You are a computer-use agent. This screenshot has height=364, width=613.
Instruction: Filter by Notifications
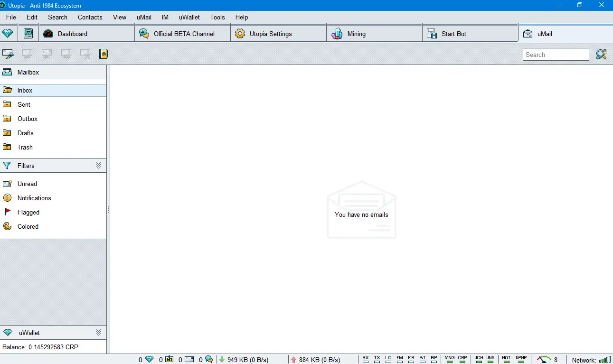pyautogui.click(x=53, y=198)
